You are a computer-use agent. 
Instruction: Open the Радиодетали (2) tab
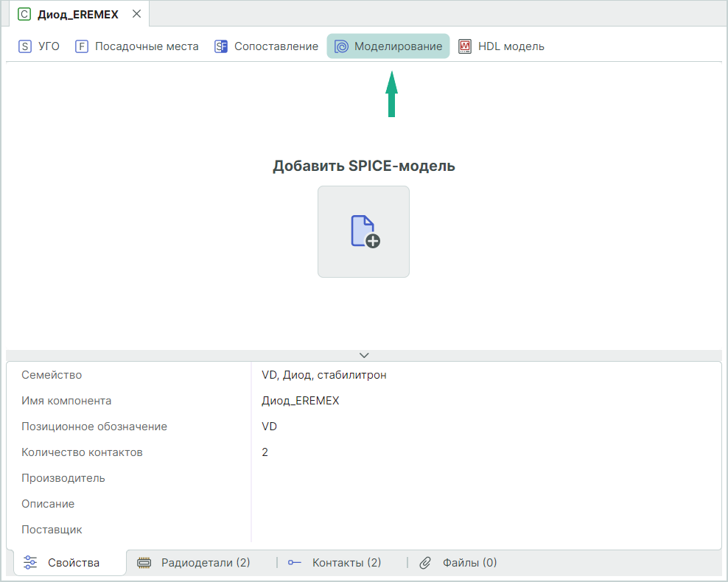pos(194,563)
